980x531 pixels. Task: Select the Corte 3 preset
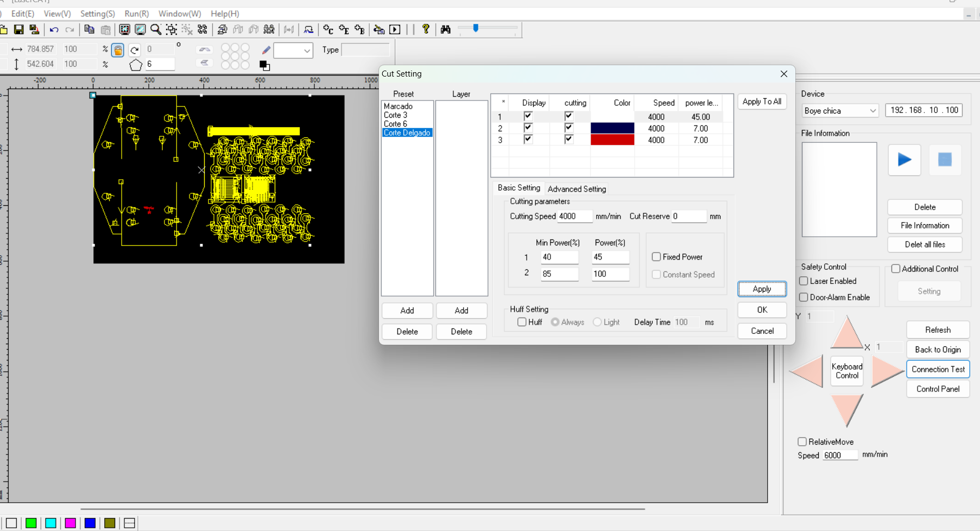395,115
